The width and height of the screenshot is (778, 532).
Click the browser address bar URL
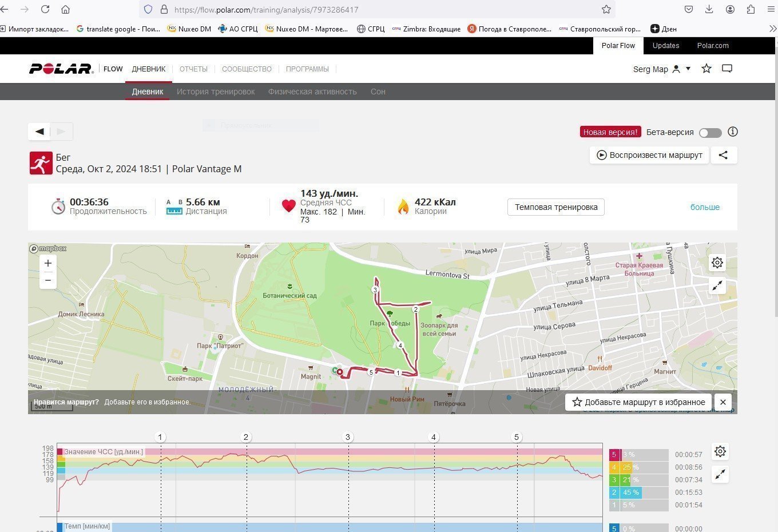click(x=266, y=10)
